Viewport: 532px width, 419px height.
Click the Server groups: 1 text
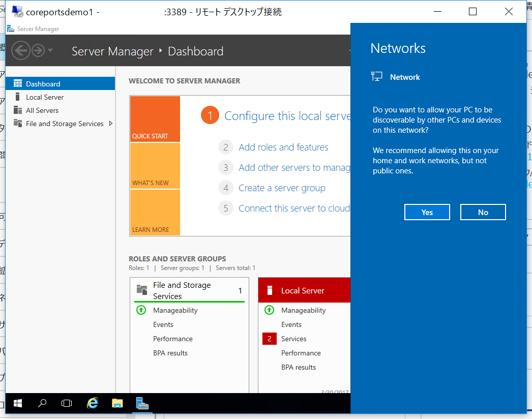[x=183, y=268]
